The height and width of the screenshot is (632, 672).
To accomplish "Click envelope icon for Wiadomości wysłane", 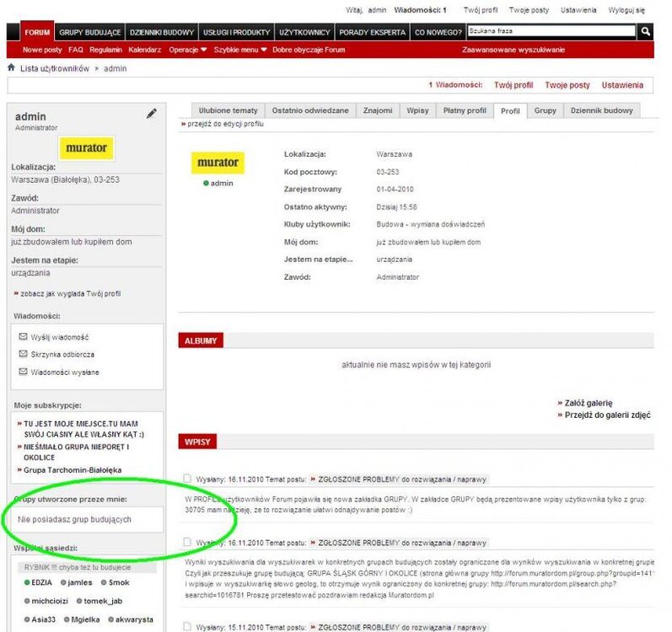I will [x=24, y=372].
